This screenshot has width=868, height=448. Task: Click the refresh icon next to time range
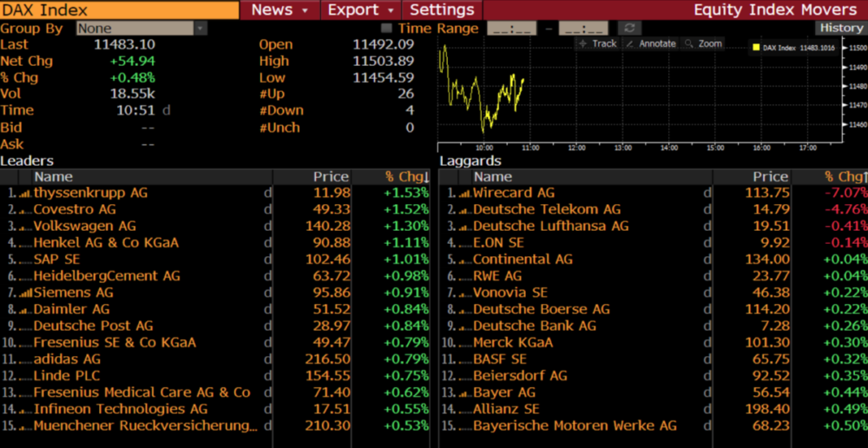click(x=628, y=28)
